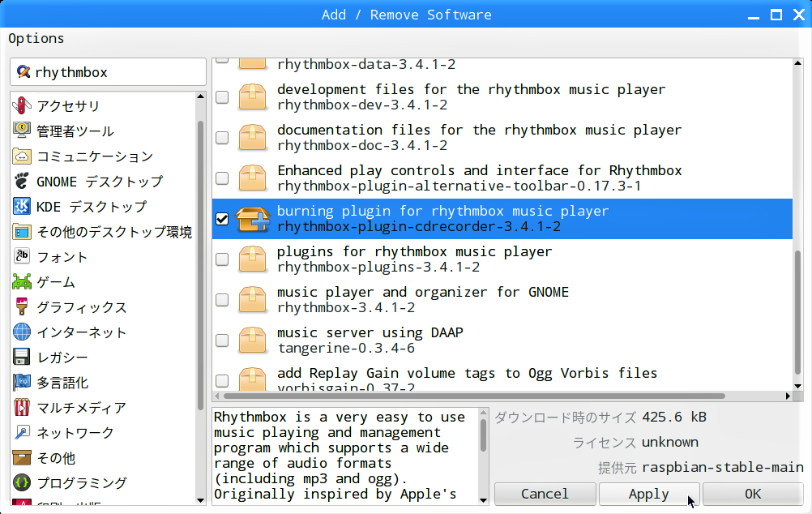Click the category list scroll-up arrow

point(200,96)
